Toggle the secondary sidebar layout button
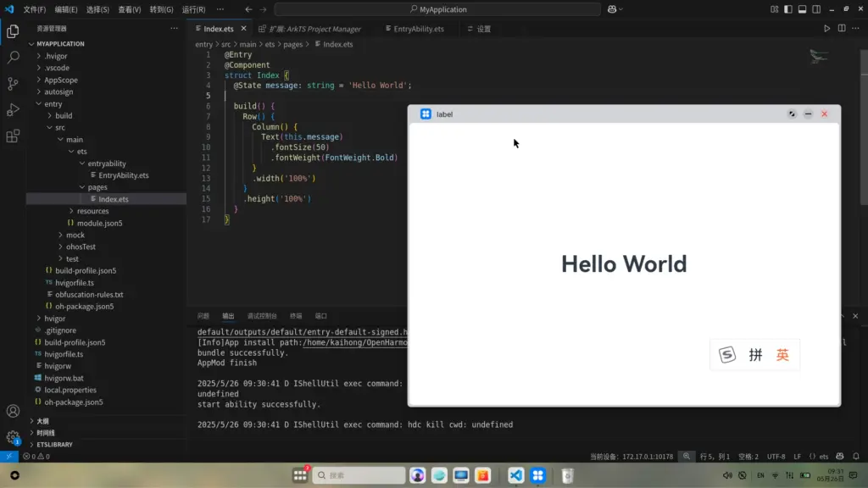The height and width of the screenshot is (488, 868). click(817, 9)
